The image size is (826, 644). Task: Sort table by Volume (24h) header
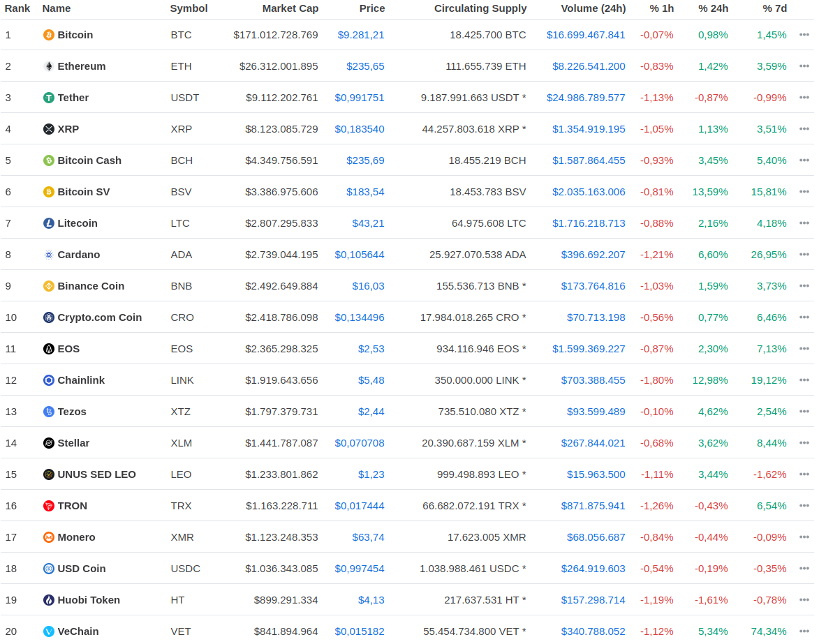(x=593, y=8)
